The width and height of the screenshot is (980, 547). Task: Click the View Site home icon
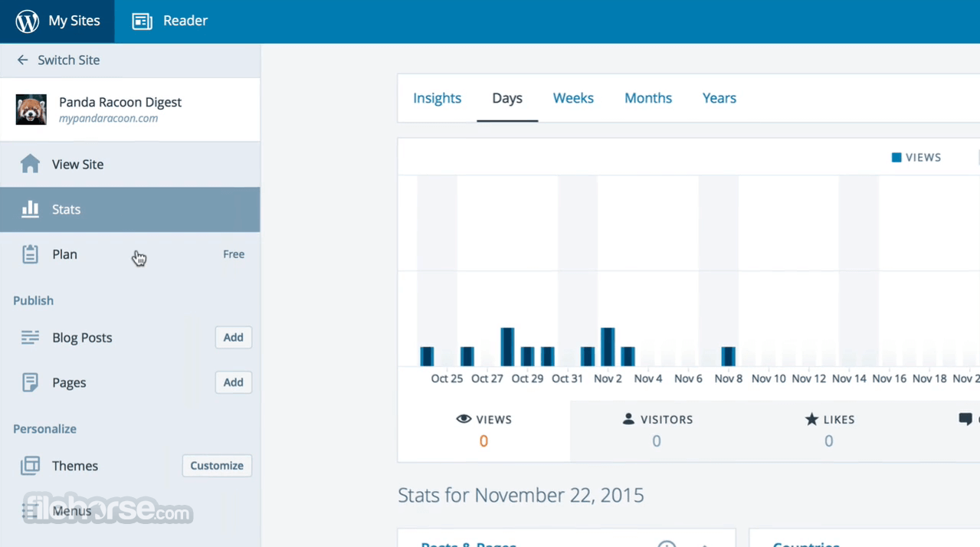[30, 164]
